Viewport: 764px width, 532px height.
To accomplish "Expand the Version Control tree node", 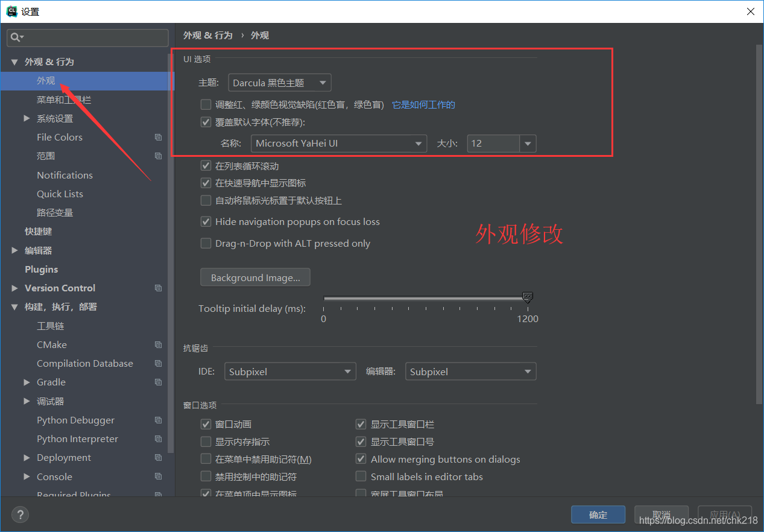I will (x=14, y=288).
